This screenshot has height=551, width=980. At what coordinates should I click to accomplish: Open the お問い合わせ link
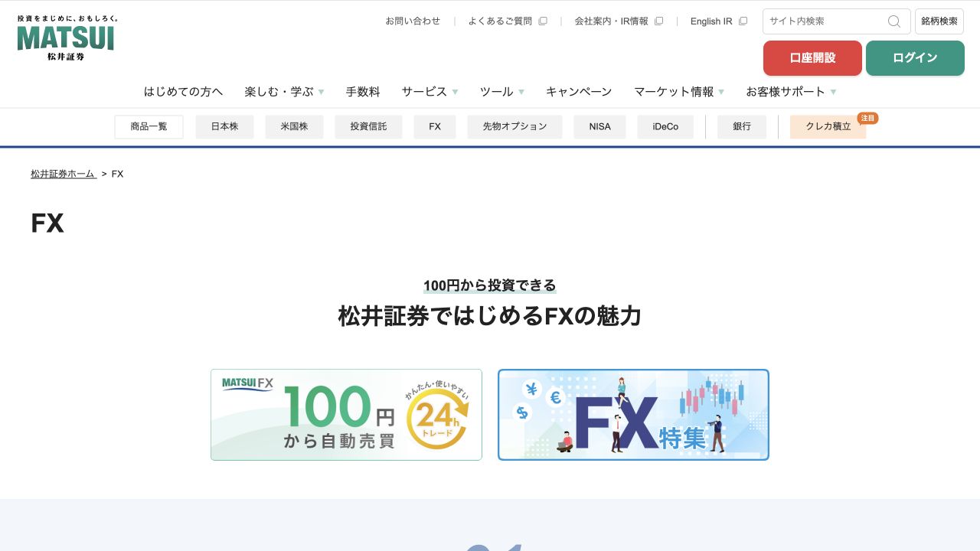pos(413,21)
